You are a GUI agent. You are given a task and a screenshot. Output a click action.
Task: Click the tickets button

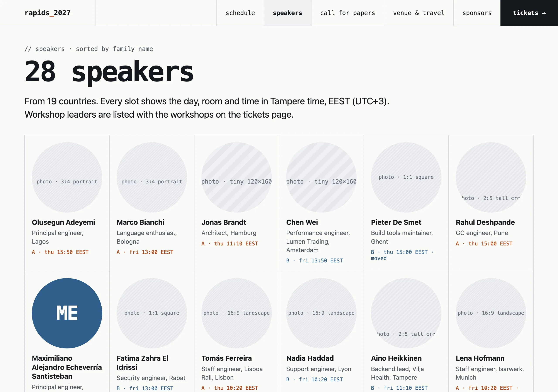pyautogui.click(x=529, y=13)
